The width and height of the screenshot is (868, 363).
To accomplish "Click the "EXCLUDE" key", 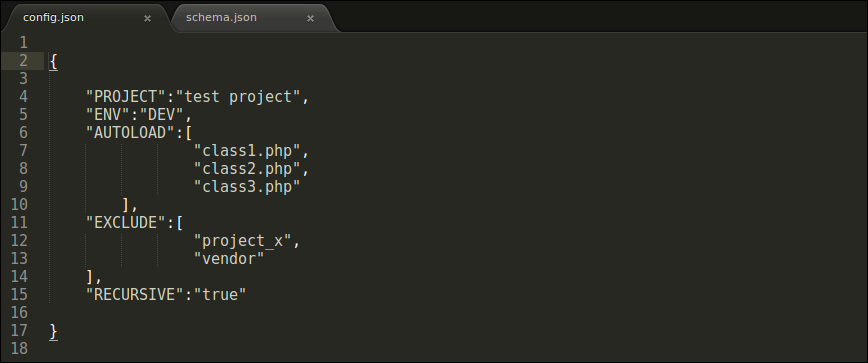I will click(x=126, y=222).
